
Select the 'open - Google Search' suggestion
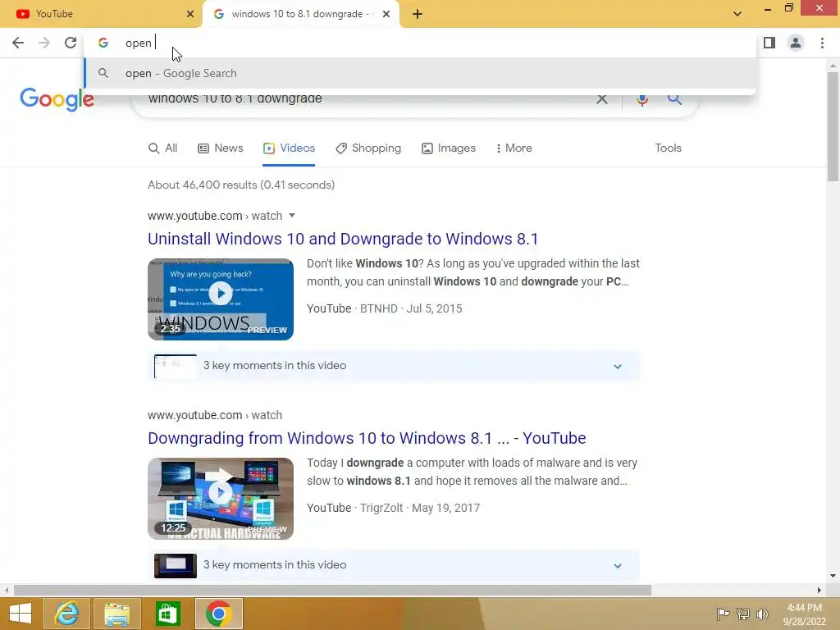point(420,73)
